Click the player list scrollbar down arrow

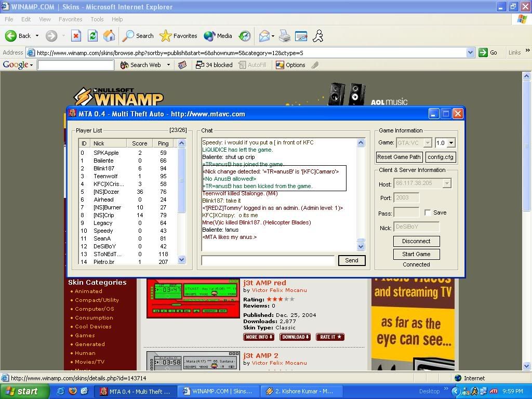[x=181, y=260]
